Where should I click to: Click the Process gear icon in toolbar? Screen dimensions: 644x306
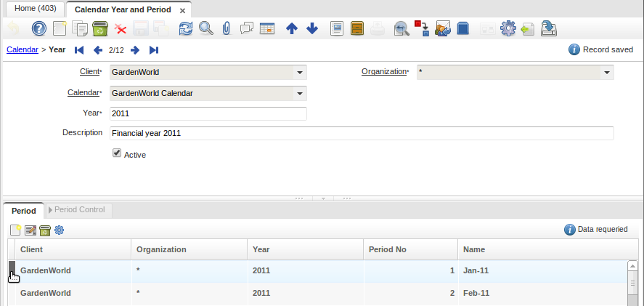click(508, 29)
